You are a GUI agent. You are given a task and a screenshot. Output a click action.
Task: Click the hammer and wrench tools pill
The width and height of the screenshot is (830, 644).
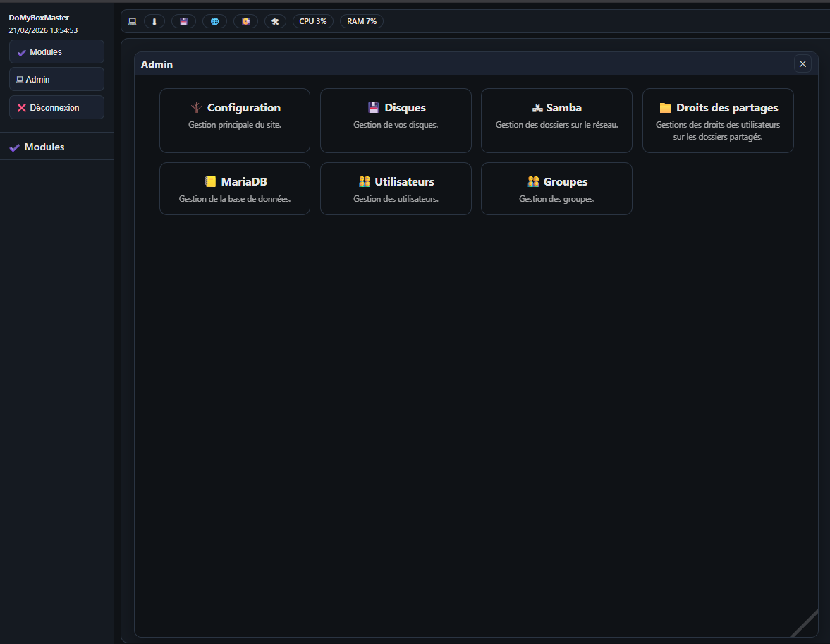[x=275, y=22]
